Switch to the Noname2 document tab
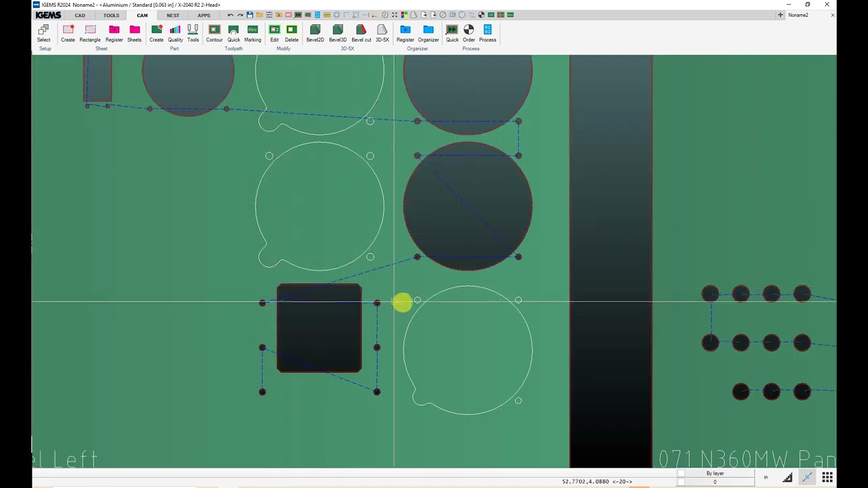 798,15
